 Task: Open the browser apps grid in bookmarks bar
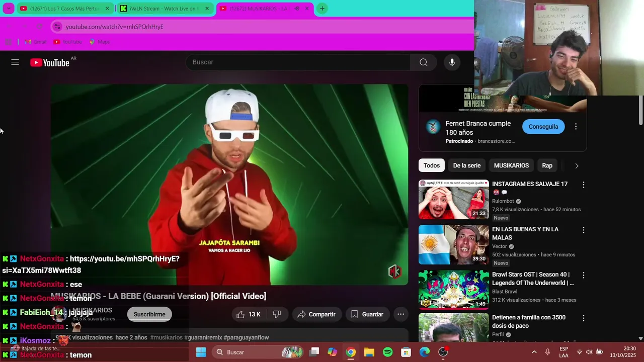tap(9, 42)
